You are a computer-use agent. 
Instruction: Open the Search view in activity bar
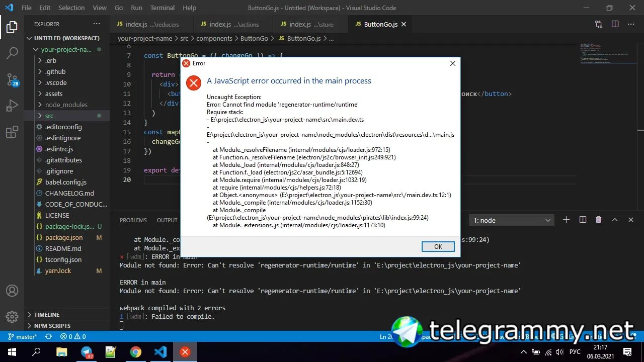(12, 53)
